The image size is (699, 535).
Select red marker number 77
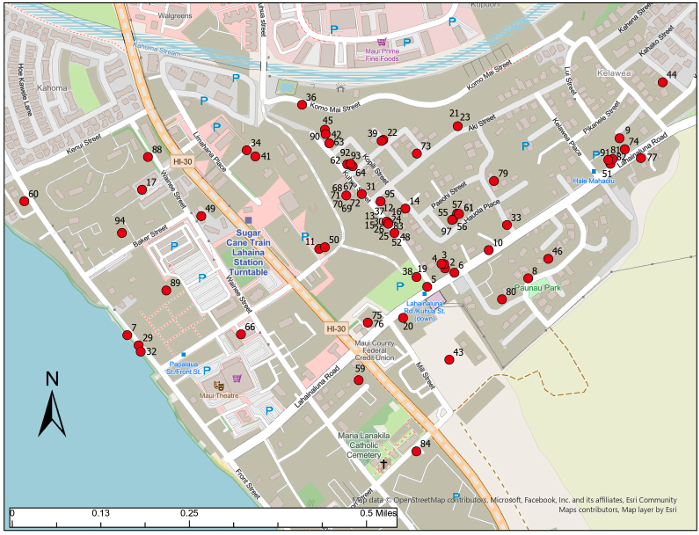point(641,157)
